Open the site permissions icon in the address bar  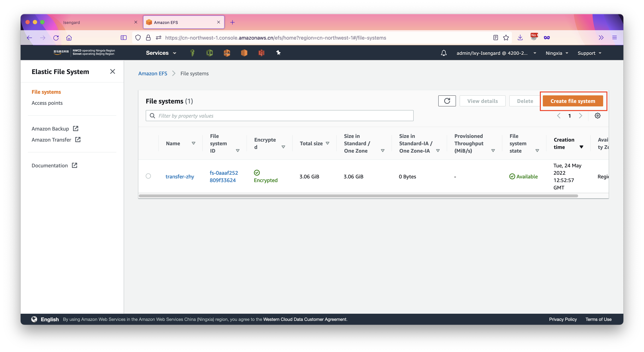click(x=158, y=38)
